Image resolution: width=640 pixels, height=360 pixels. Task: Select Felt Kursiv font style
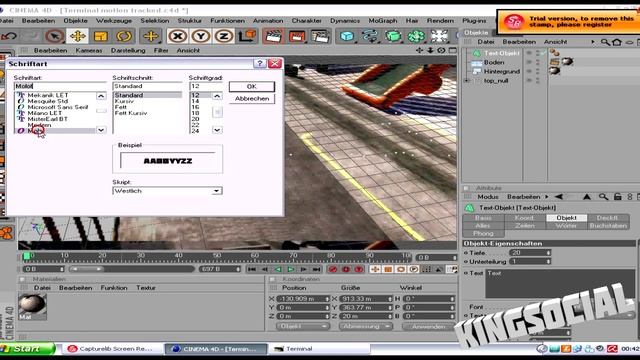pyautogui.click(x=131, y=113)
